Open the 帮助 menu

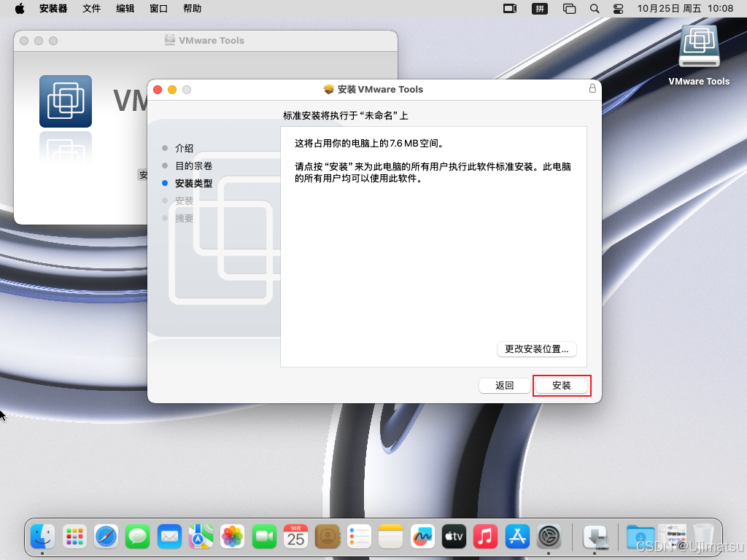(x=193, y=9)
